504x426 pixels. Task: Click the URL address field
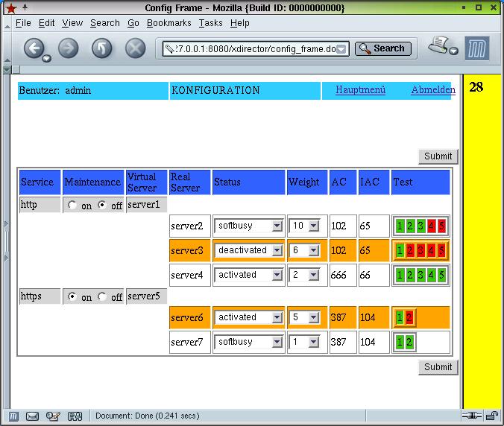point(250,49)
